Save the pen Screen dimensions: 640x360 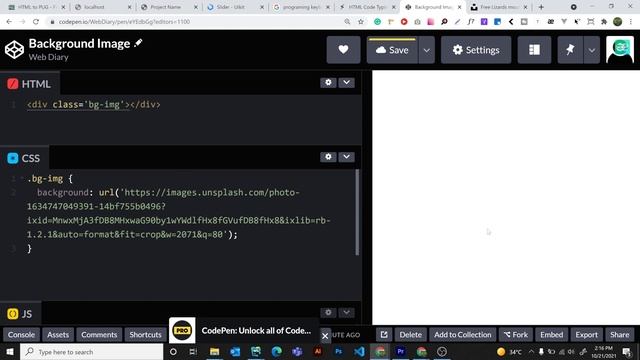[392, 50]
